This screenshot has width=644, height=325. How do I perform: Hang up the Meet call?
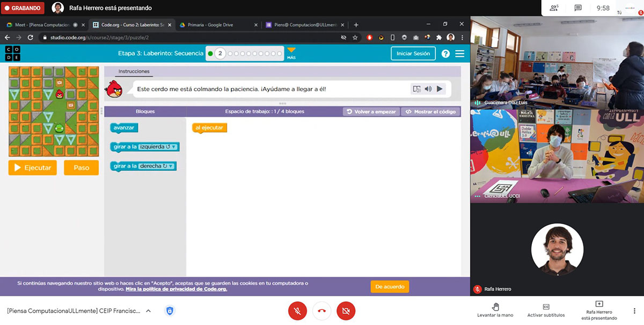pos(321,311)
